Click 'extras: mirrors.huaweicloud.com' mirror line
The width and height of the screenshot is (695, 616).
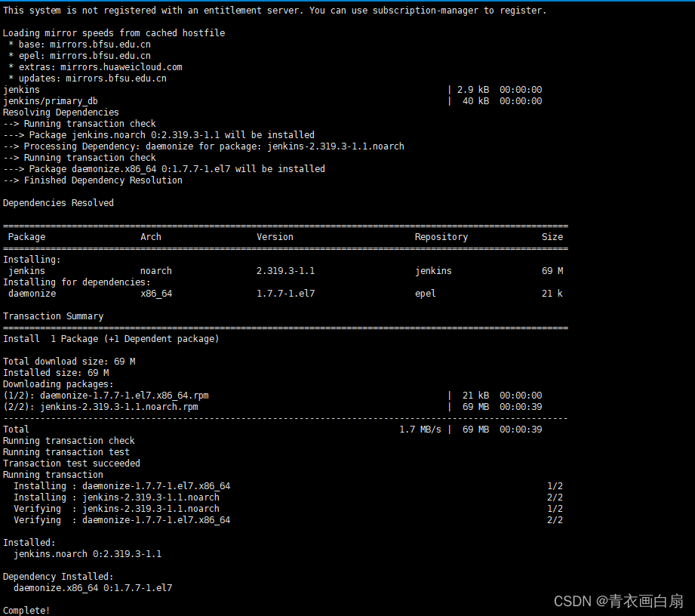pos(95,67)
